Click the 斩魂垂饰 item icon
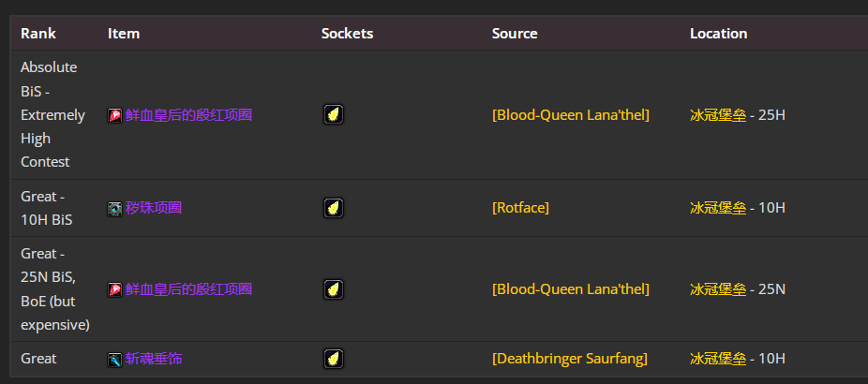This screenshot has height=384, width=868. click(115, 359)
